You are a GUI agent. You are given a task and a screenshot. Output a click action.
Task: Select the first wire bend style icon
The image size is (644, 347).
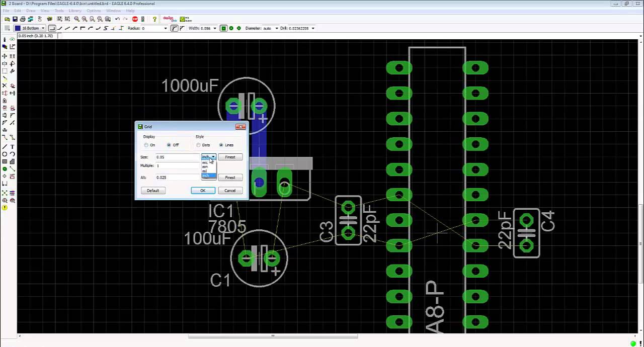pos(52,28)
